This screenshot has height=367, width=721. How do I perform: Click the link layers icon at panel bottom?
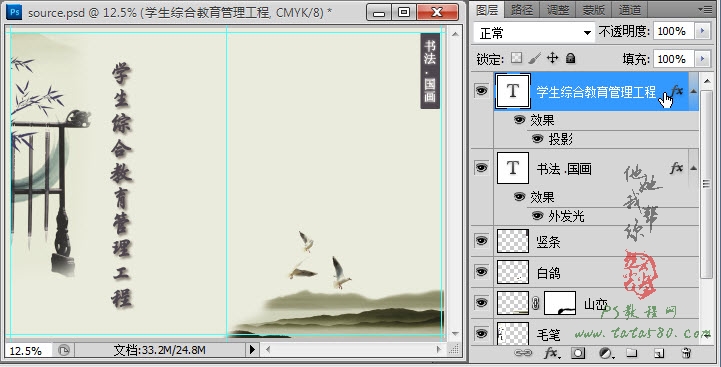point(522,353)
